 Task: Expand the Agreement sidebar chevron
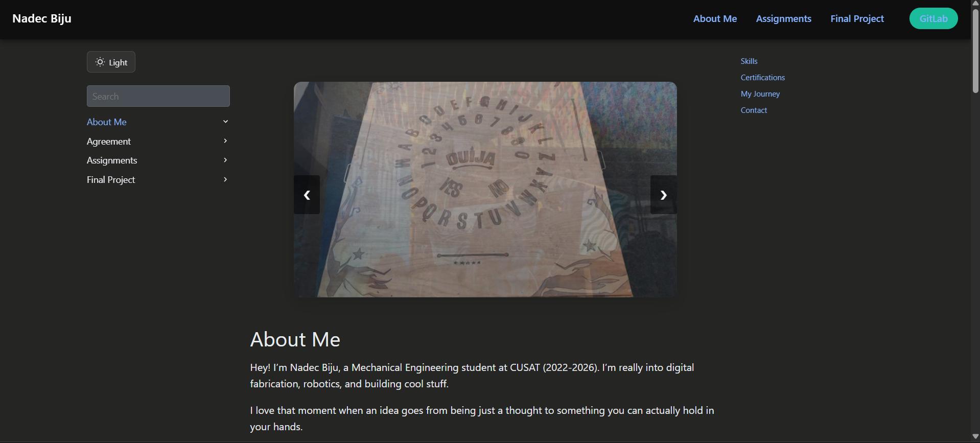tap(225, 141)
